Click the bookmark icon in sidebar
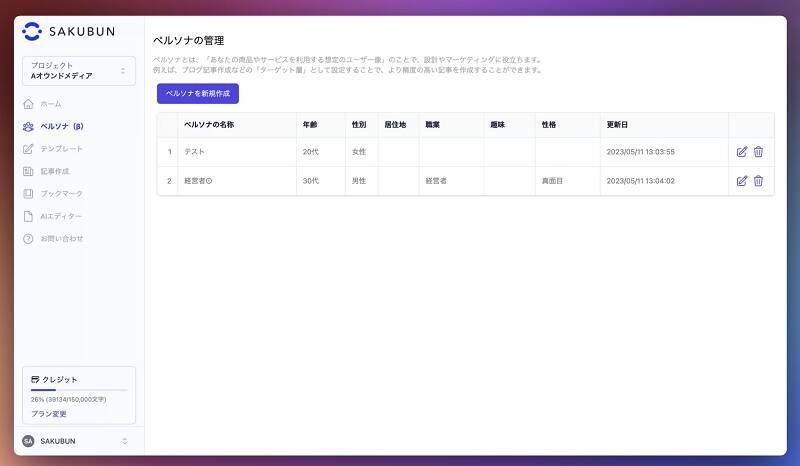This screenshot has height=466, width=800. point(28,193)
